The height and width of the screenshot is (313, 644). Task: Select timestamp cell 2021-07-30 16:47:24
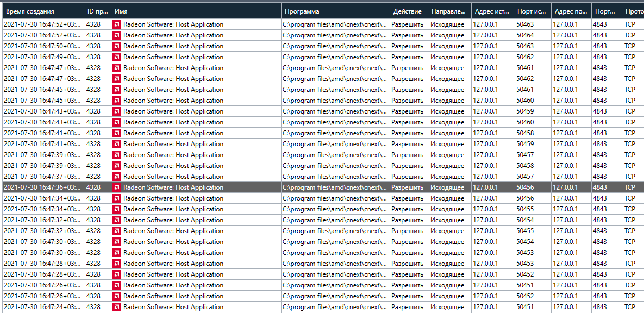coord(42,307)
